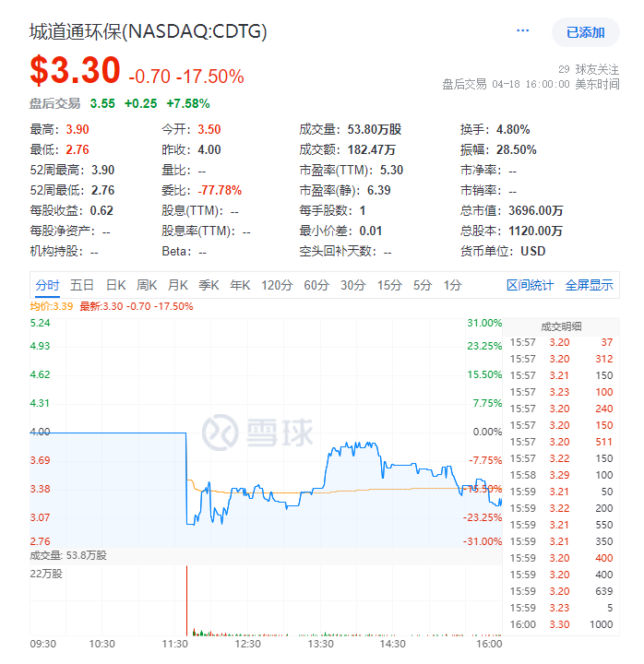This screenshot has height=664, width=644.
Task: Click the 15:58 trade row at 3.29
Action: click(561, 475)
